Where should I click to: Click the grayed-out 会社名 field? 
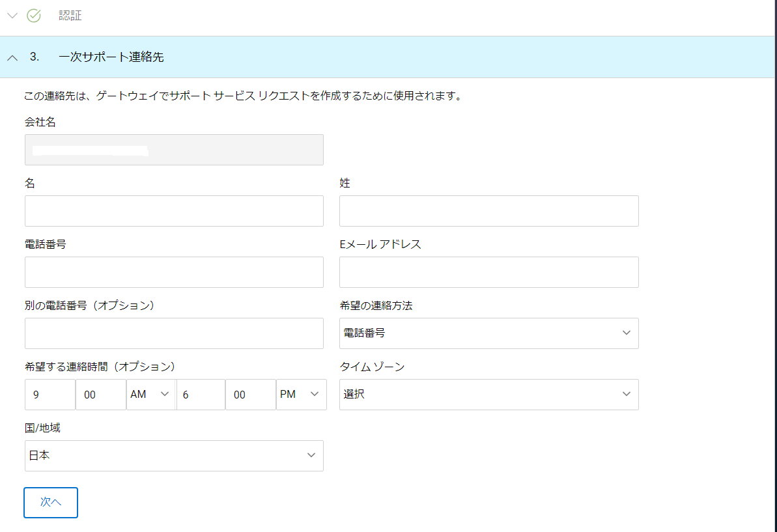[x=174, y=150]
